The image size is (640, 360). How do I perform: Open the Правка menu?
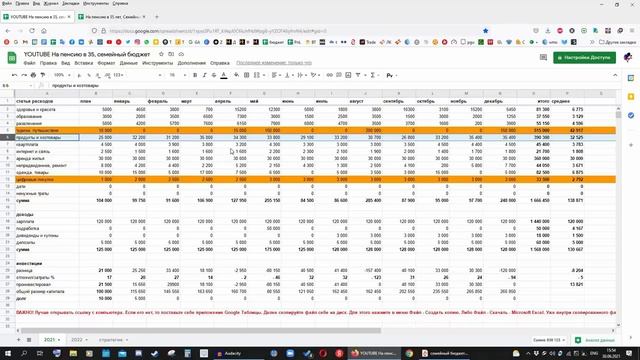pyautogui.click(x=48, y=63)
